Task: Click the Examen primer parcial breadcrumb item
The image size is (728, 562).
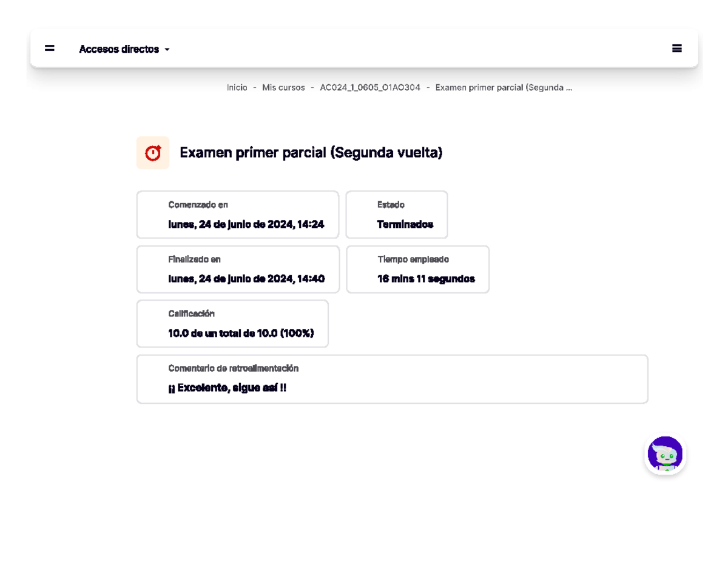Action: point(504,87)
